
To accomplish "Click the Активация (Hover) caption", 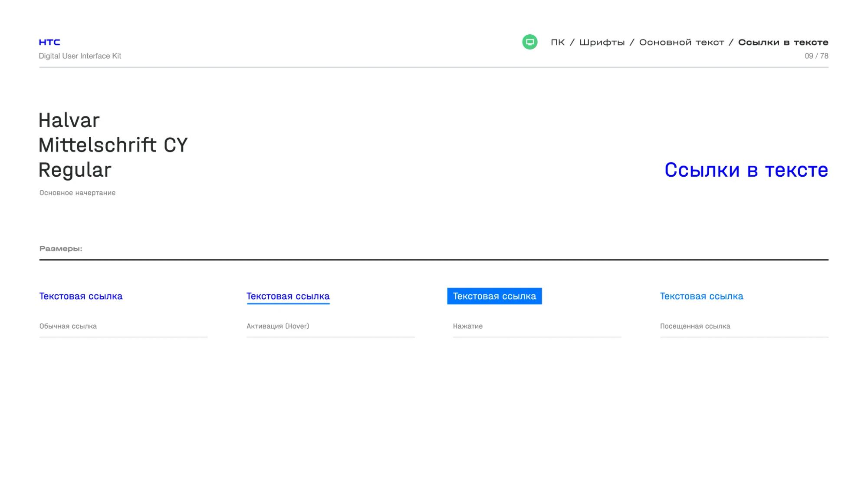I will 278,326.
